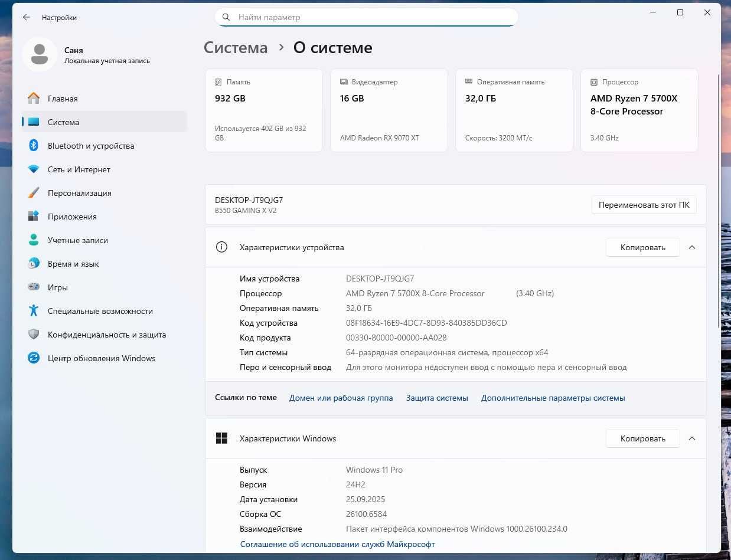
Task: Click the Переименовать этот ПК button
Action: [644, 205]
